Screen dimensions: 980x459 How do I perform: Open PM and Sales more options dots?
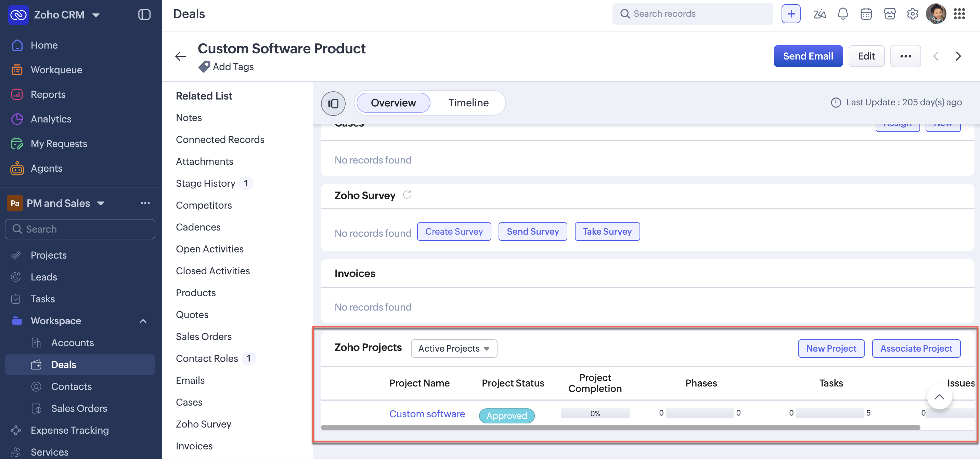click(x=145, y=203)
